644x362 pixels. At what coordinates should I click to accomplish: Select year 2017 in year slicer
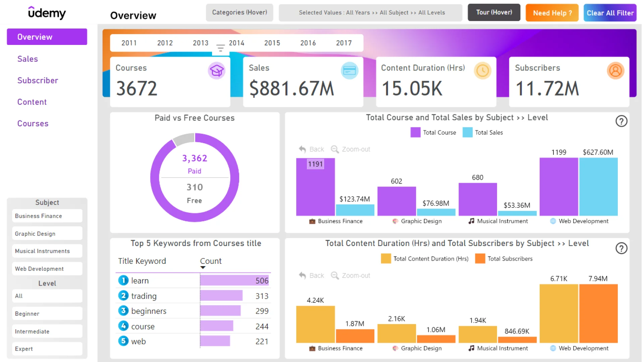344,43
